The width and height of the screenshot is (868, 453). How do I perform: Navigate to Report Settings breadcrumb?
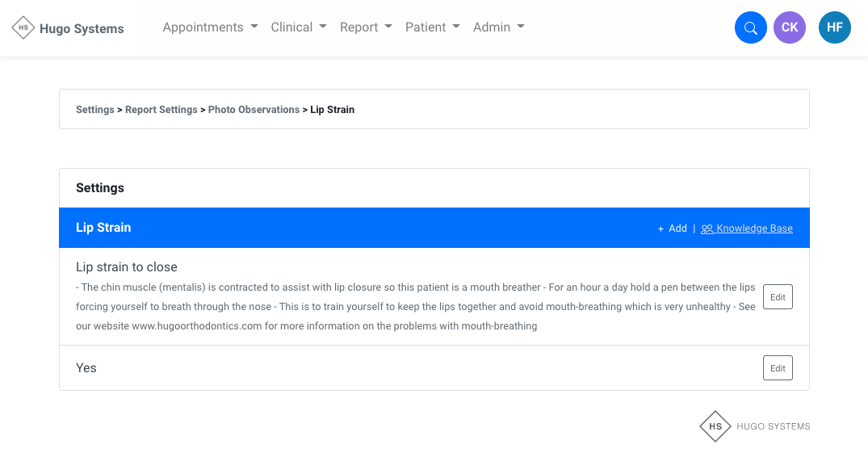[x=161, y=110]
